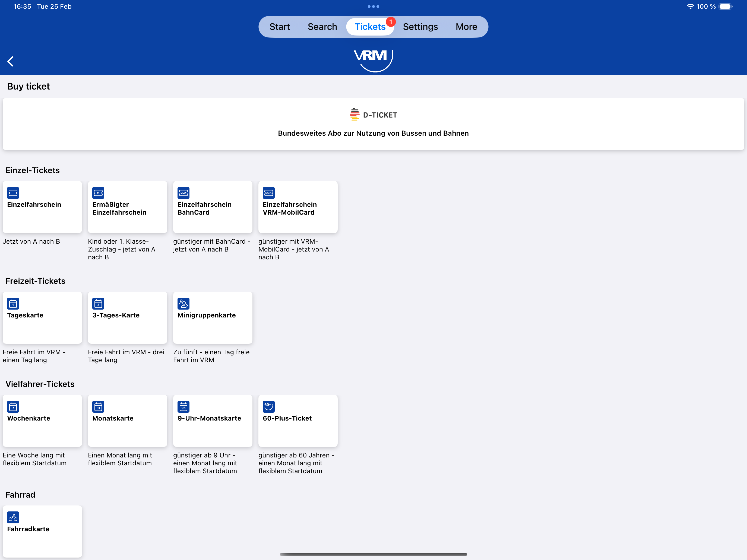The image size is (747, 560).
Task: Tap the VRM-MobilCard ticket icon
Action: point(269,193)
